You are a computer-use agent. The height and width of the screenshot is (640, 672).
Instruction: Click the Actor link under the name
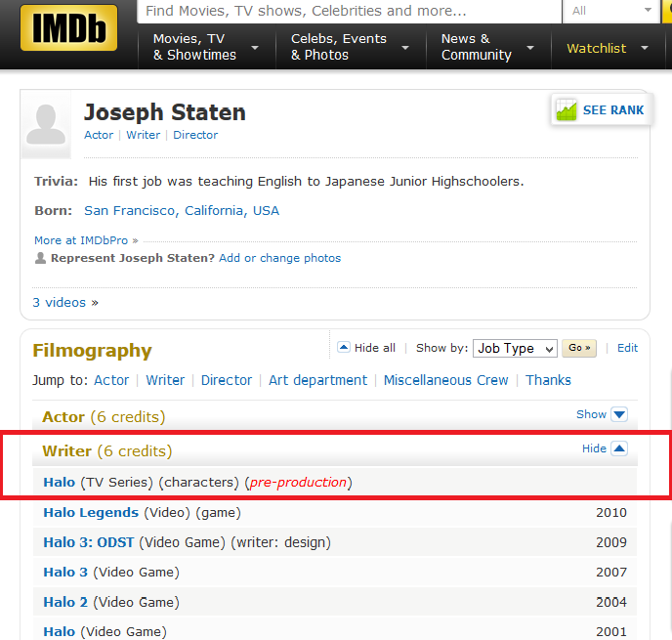pos(99,135)
